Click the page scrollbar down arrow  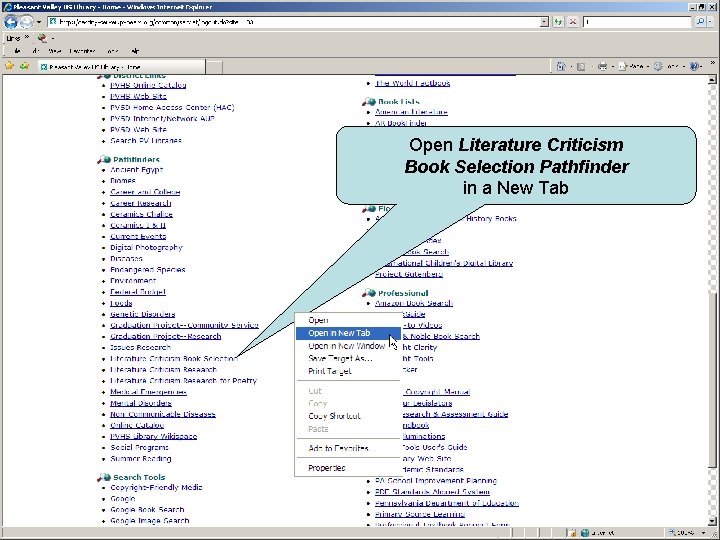coord(712,522)
